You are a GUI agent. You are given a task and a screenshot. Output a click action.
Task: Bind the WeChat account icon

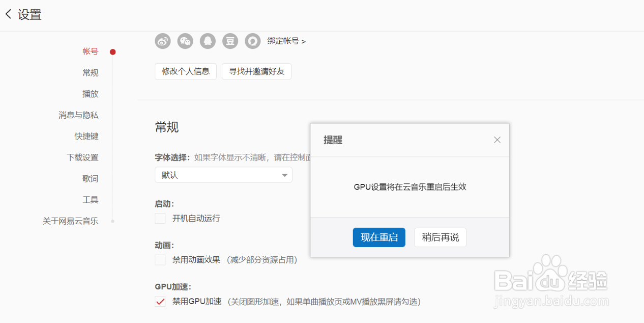click(185, 41)
